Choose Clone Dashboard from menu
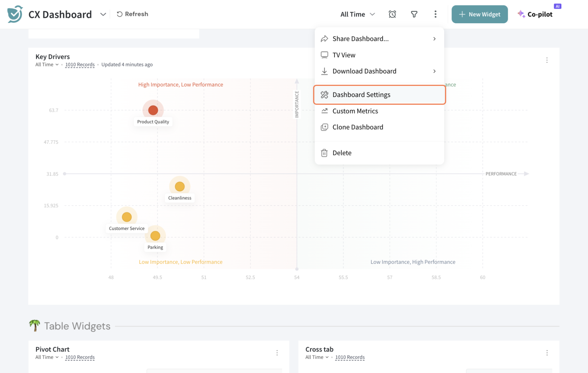Screen dimensions: 588x373 (x=358, y=127)
